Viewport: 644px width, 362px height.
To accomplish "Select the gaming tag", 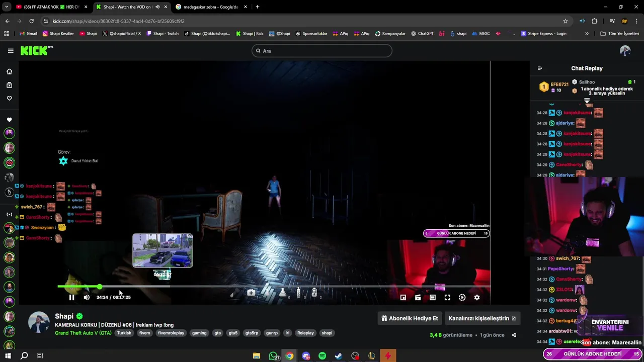I will pyautogui.click(x=199, y=333).
